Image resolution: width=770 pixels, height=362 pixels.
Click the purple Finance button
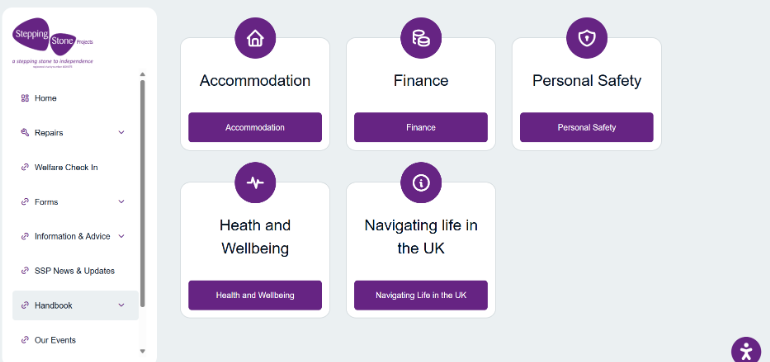[x=421, y=127]
